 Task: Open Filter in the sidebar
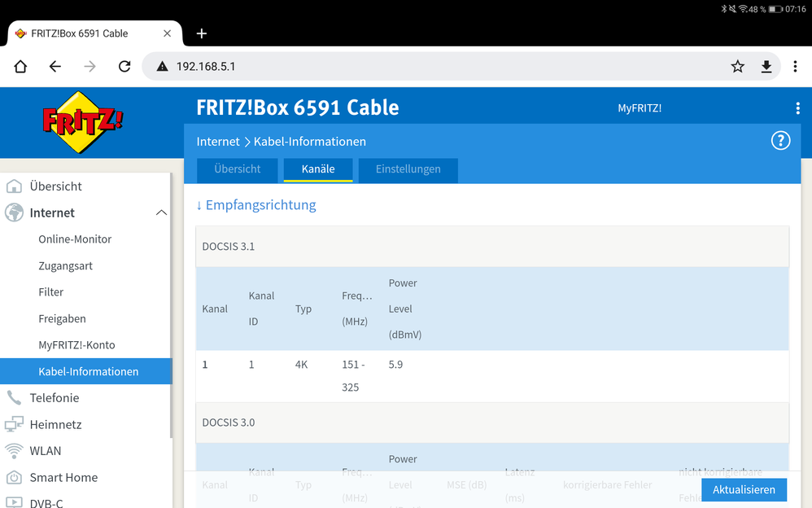point(50,292)
